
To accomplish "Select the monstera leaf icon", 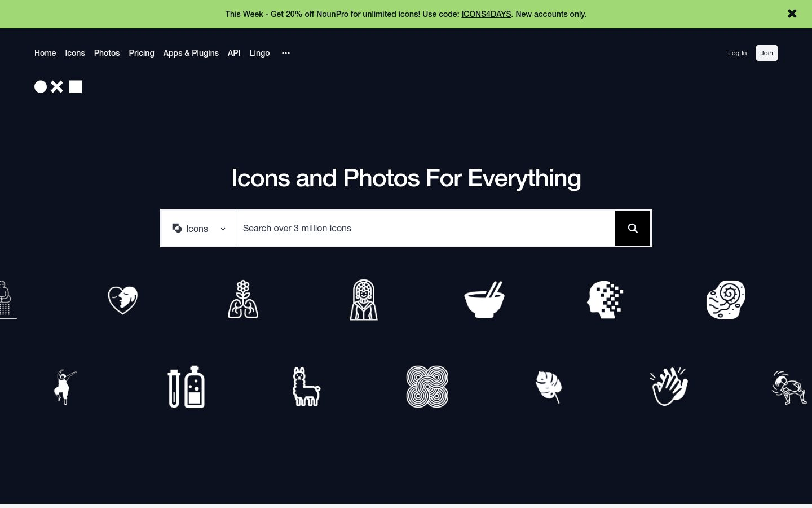I will [549, 387].
